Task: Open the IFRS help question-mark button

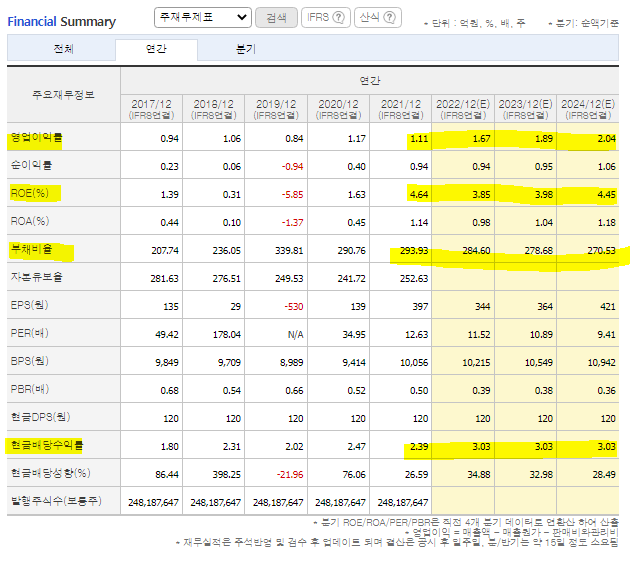Action: [326, 17]
